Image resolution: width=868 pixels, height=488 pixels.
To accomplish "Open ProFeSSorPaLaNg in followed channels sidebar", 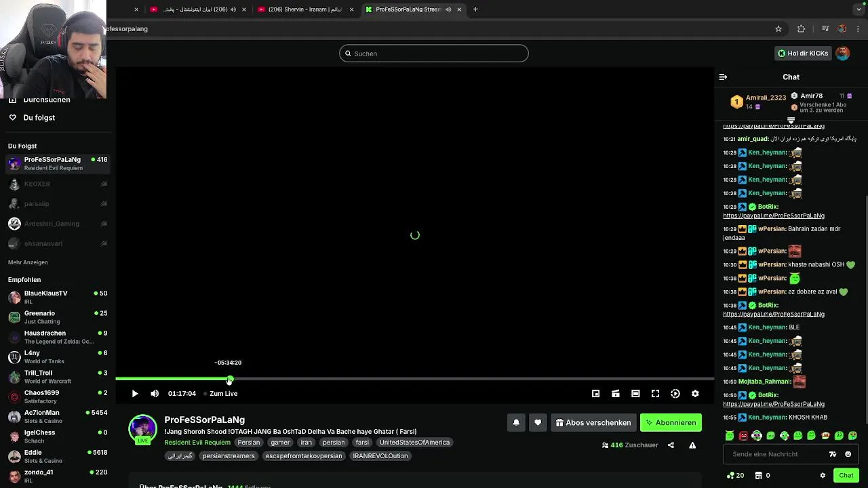I will tap(58, 163).
